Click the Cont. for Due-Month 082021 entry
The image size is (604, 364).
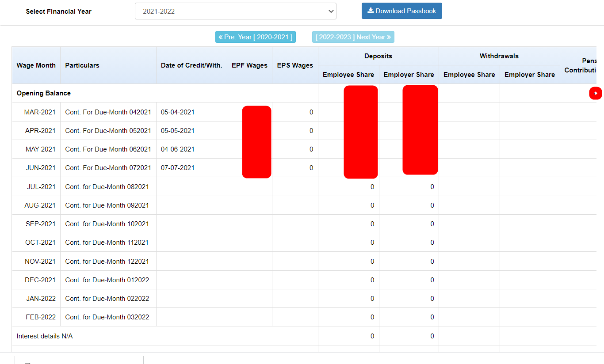107,187
